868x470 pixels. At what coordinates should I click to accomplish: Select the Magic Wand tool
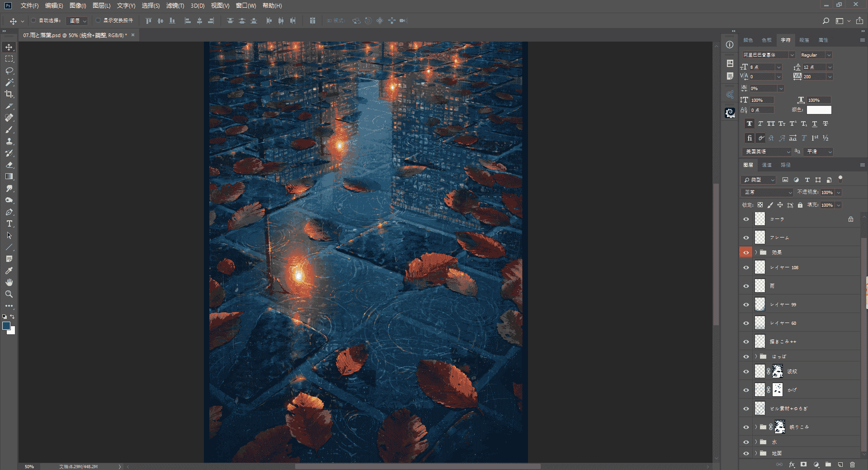tap(9, 82)
